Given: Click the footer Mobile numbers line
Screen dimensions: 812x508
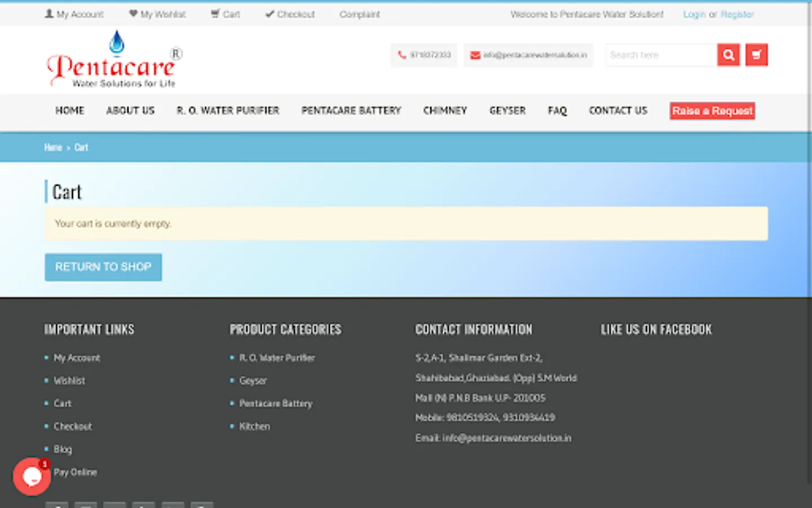Looking at the screenshot, I should tap(485, 418).
